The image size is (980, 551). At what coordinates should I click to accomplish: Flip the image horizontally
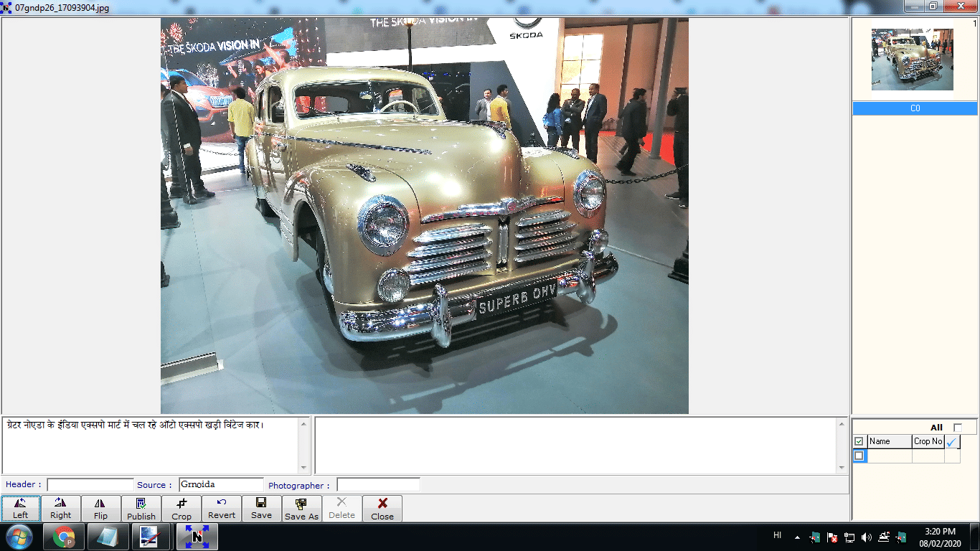101,509
